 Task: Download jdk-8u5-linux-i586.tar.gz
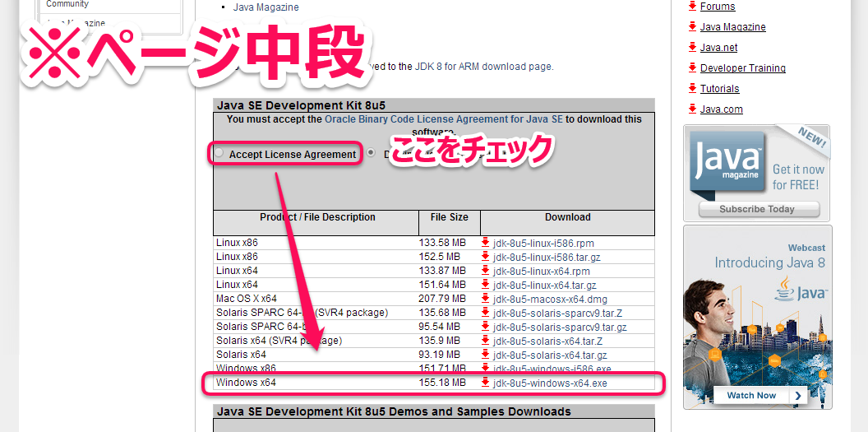[x=547, y=258]
